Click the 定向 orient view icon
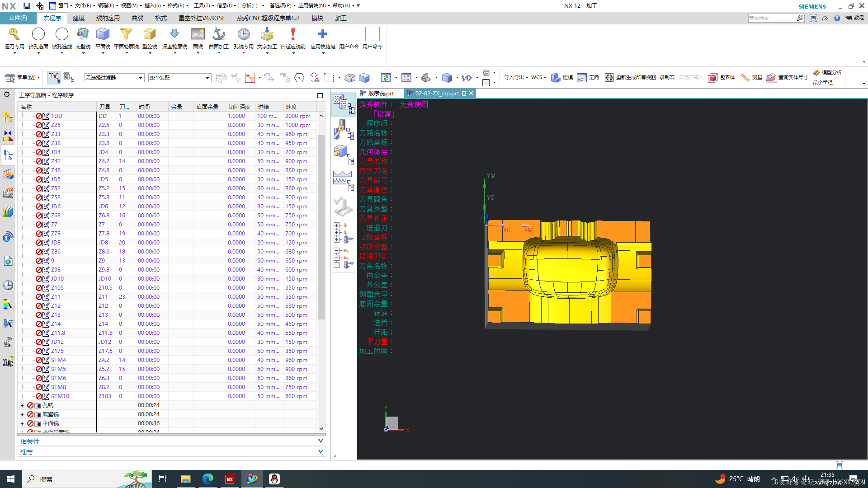This screenshot has width=868, height=488. tap(582, 78)
